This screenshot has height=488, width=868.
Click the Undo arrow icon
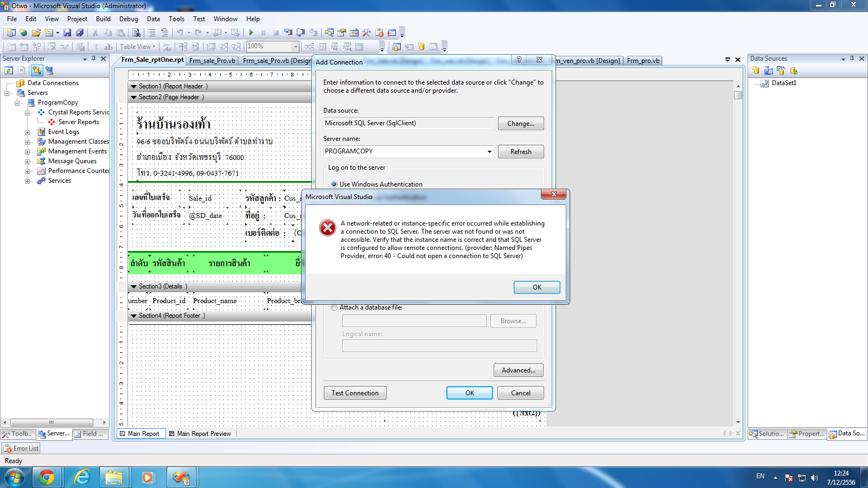pos(180,33)
